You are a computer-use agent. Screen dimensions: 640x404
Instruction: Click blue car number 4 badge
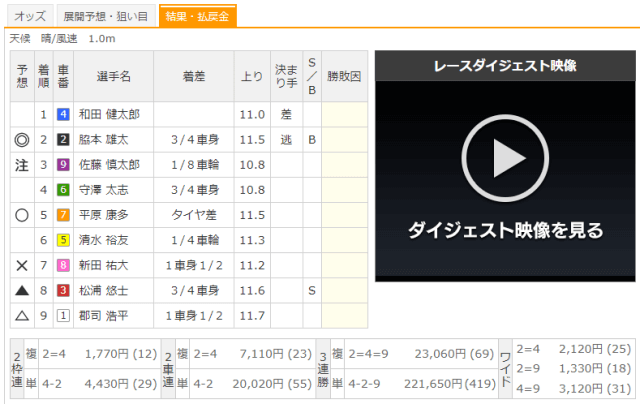pos(63,114)
